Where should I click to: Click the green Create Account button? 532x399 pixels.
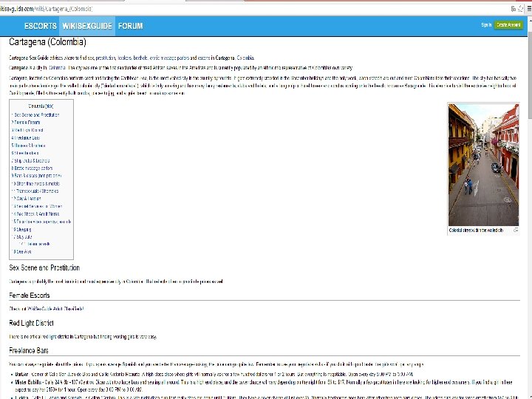tap(508, 25)
